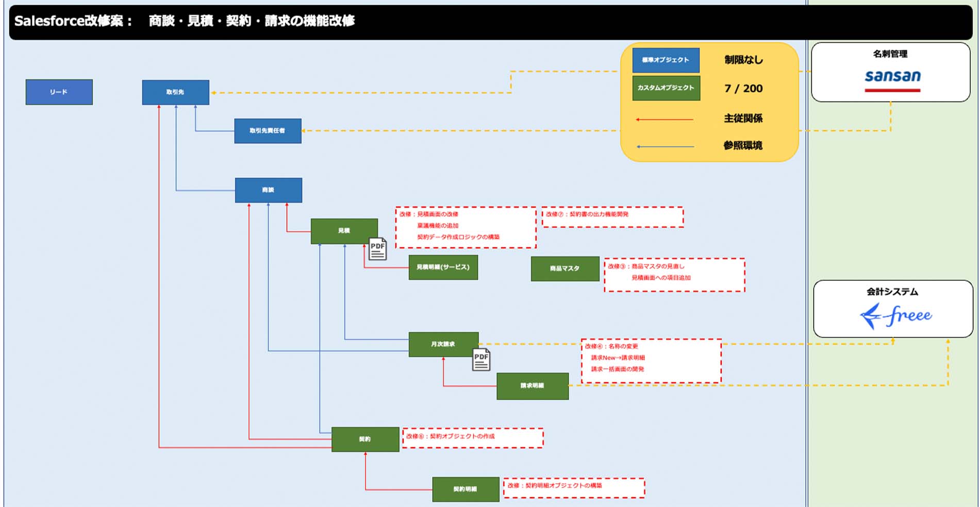The height and width of the screenshot is (507, 980).
Task: Select the 取引先 object box
Action: click(x=176, y=92)
